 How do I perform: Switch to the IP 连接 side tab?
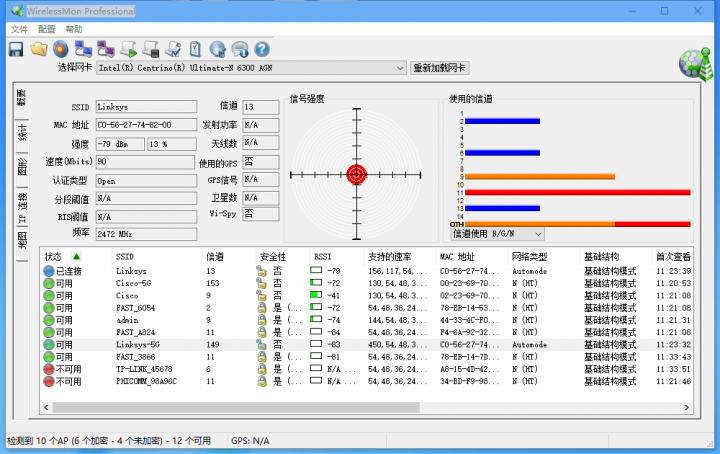pyautogui.click(x=22, y=207)
